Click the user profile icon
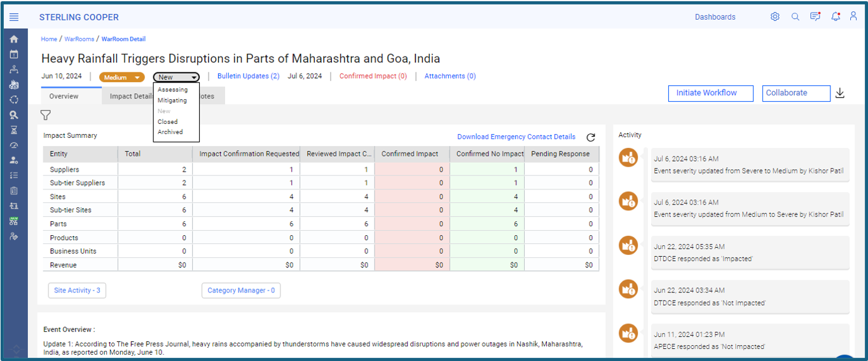The height and width of the screenshot is (361, 868). tap(854, 17)
